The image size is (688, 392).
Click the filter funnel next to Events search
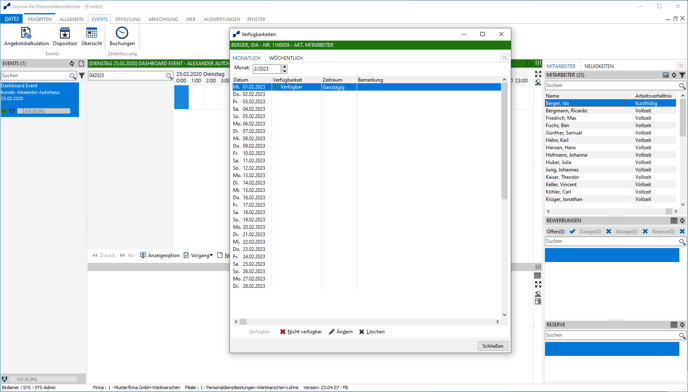click(x=82, y=76)
